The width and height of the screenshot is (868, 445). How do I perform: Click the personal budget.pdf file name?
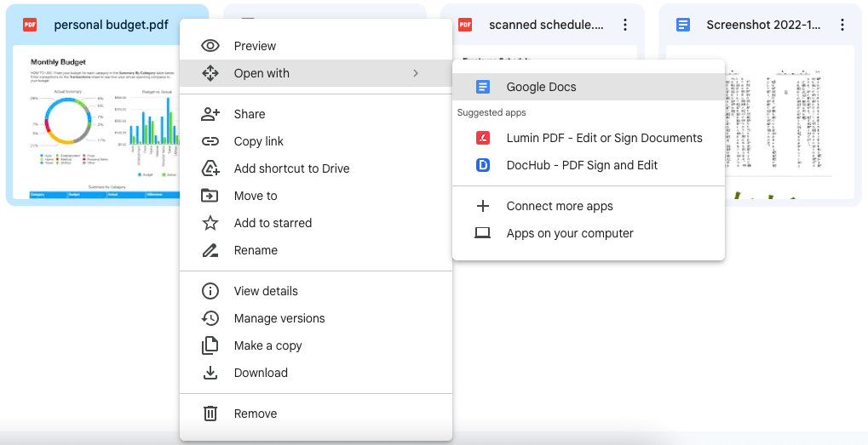coord(112,25)
